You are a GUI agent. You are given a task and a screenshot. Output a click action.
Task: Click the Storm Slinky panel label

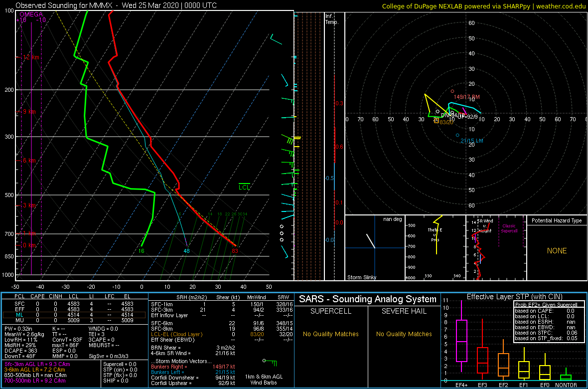click(x=361, y=277)
